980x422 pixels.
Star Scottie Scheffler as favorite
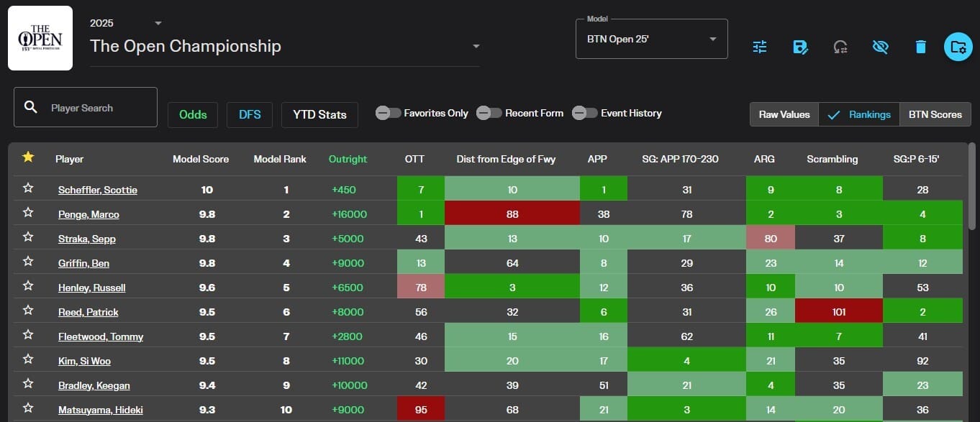point(28,188)
